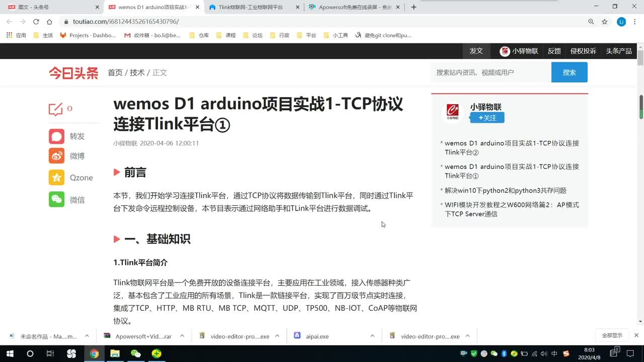Open 行政 bookmark folder
644x362 pixels.
click(x=279, y=35)
